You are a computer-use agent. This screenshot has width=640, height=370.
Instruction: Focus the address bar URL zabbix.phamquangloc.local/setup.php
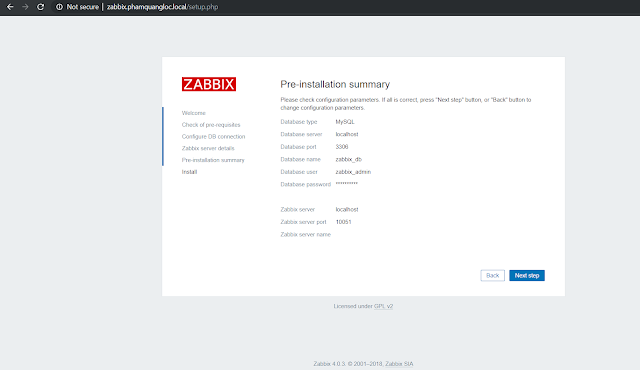point(162,7)
